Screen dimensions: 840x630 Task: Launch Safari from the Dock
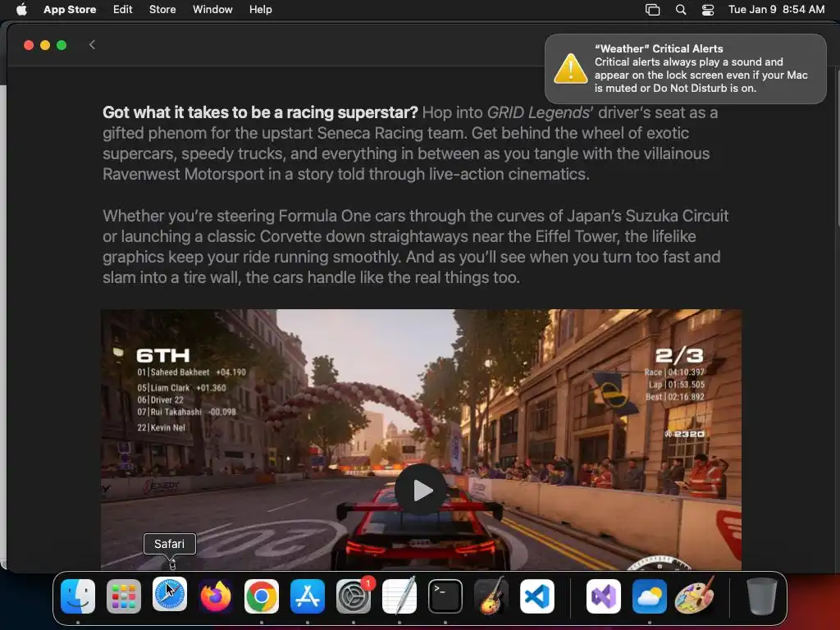pos(170,595)
